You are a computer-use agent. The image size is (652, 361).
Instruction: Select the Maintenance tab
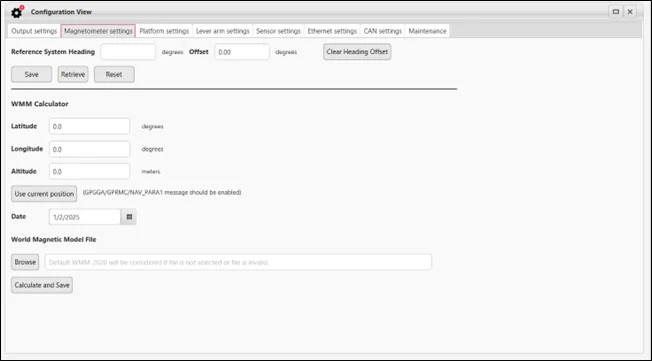(x=427, y=31)
